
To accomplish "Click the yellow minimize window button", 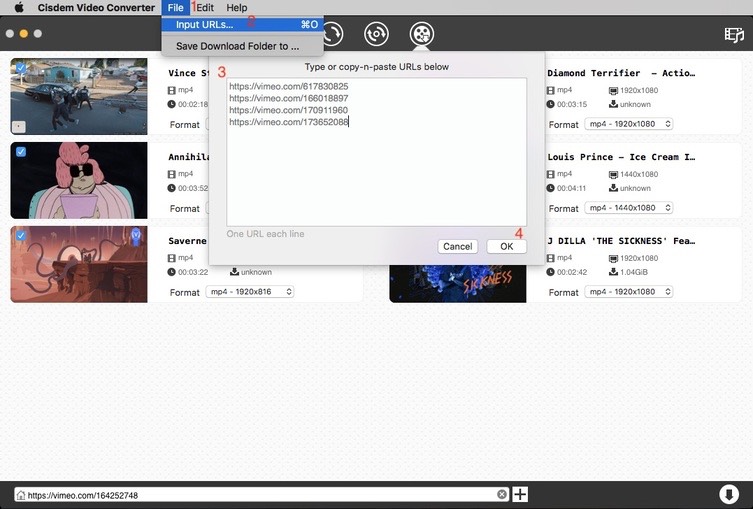I will coord(24,34).
